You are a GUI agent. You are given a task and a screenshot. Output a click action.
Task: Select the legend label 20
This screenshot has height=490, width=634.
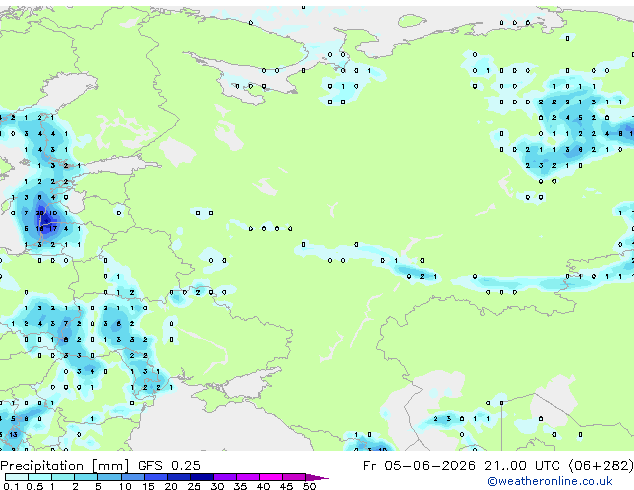tap(171, 486)
